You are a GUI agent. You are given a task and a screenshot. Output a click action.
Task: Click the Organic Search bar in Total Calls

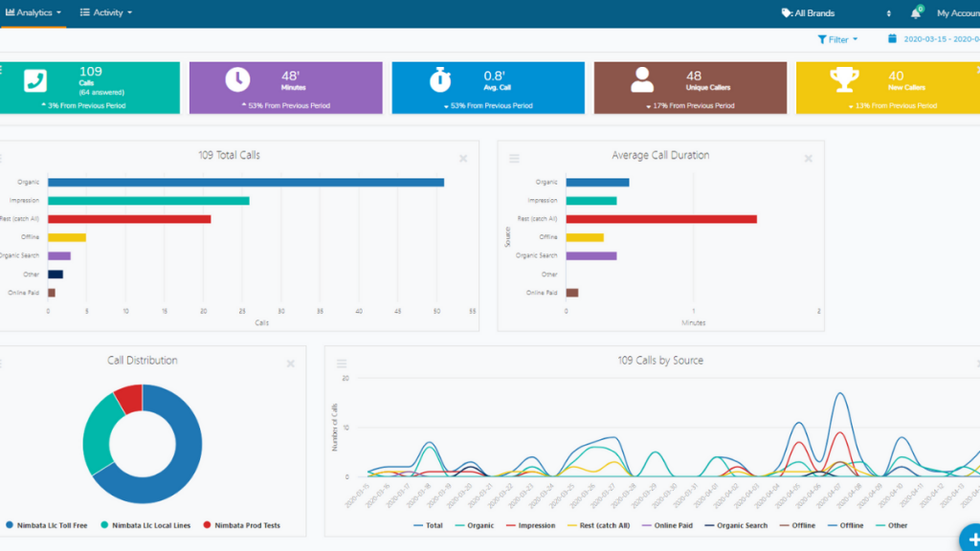pos(59,255)
